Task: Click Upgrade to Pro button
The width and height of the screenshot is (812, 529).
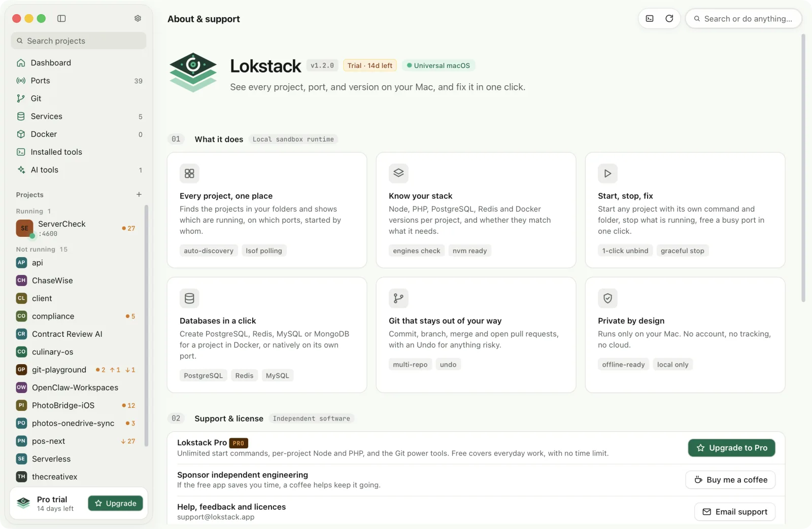Action: pos(731,448)
